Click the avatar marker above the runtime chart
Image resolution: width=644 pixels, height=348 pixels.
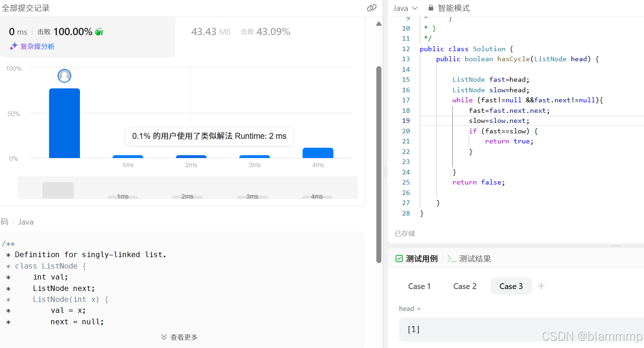64,75
